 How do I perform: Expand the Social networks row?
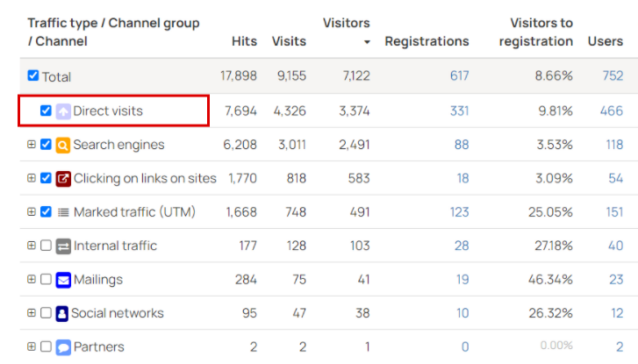tap(32, 313)
